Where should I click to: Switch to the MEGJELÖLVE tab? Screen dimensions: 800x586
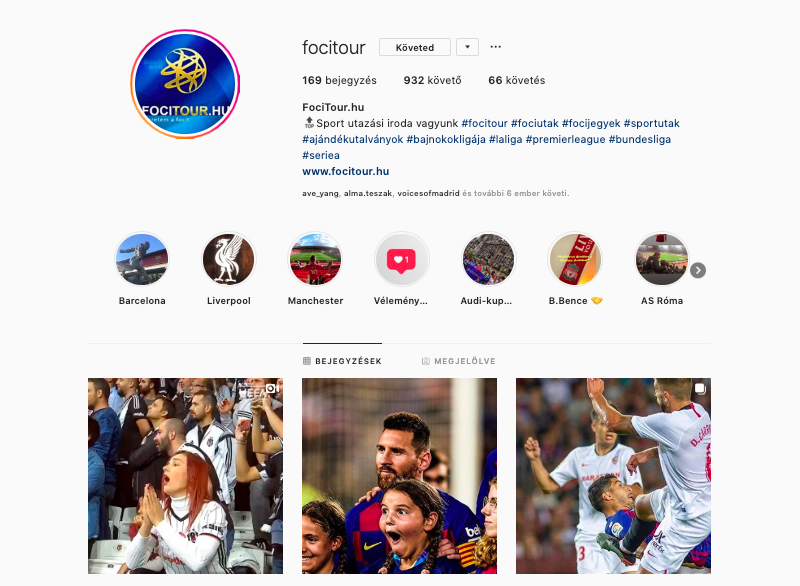pyautogui.click(x=459, y=361)
